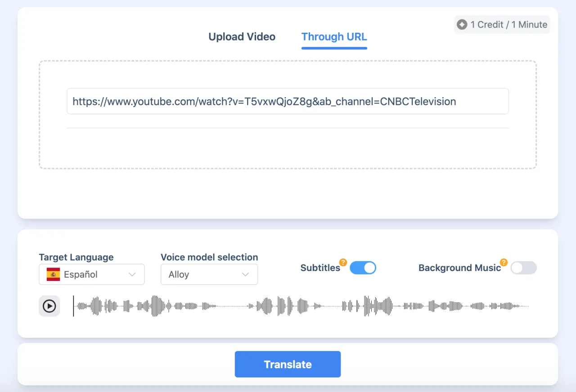Click the playhead line at waveform start

(x=73, y=306)
